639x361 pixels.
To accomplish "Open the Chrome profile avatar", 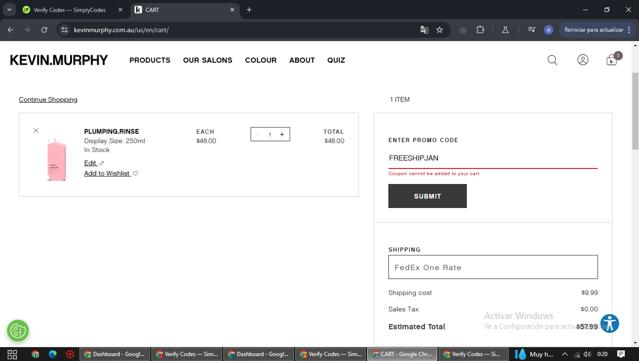I will pyautogui.click(x=549, y=30).
